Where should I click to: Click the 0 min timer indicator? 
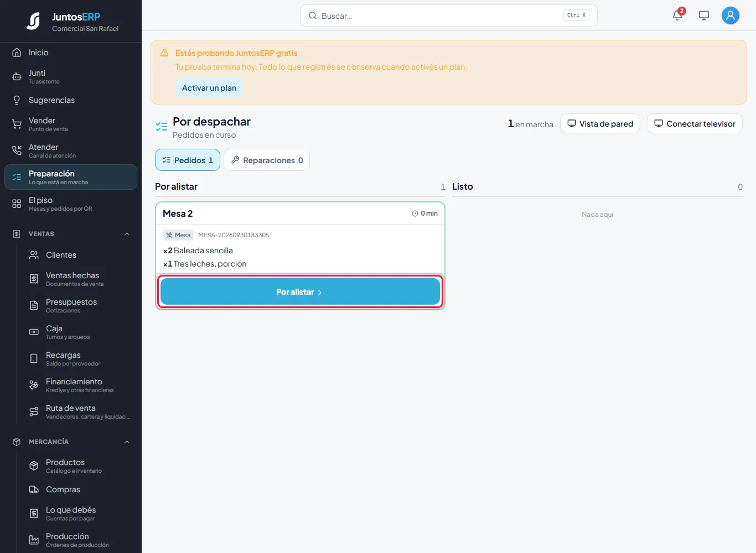click(x=425, y=213)
